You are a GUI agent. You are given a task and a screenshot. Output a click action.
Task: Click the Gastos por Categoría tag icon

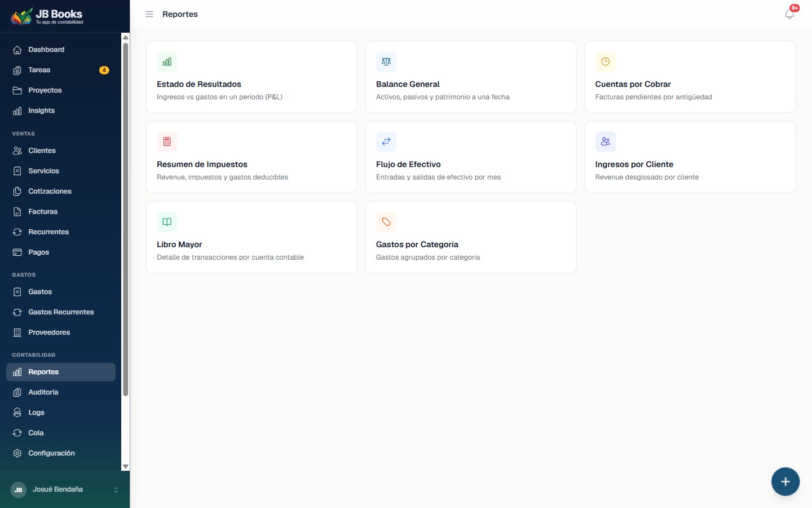coord(386,222)
